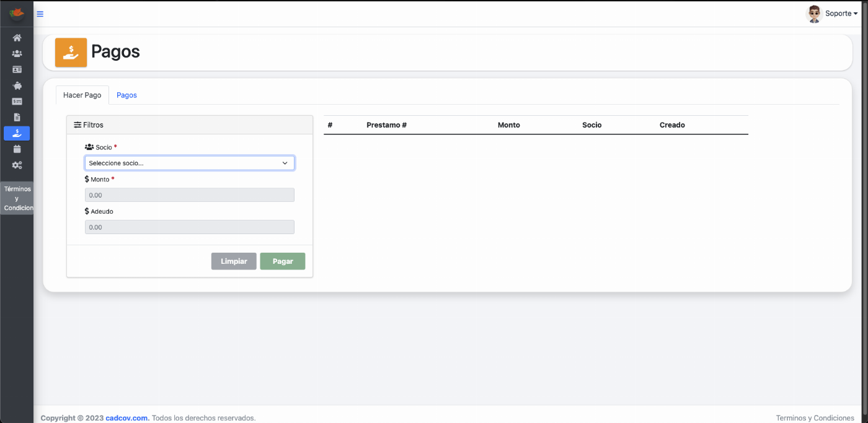
Task: Click the money check sidebar icon
Action: (x=17, y=101)
